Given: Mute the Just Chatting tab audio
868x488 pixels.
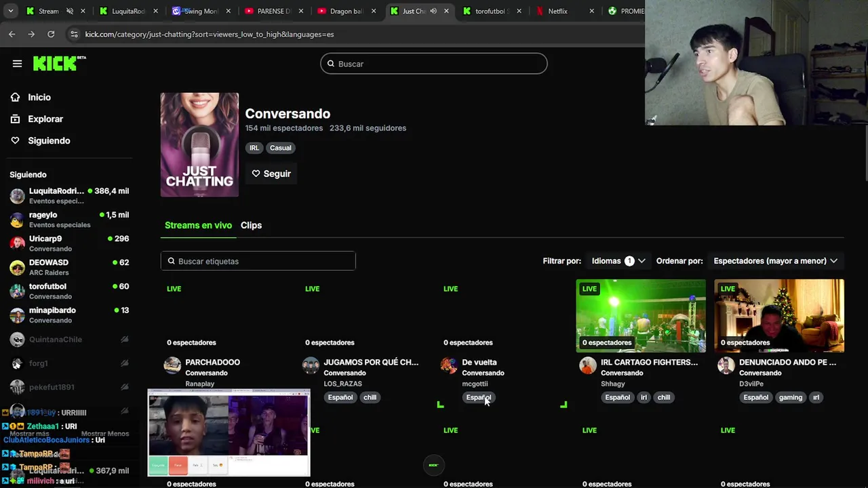Looking at the screenshot, I should tap(433, 11).
